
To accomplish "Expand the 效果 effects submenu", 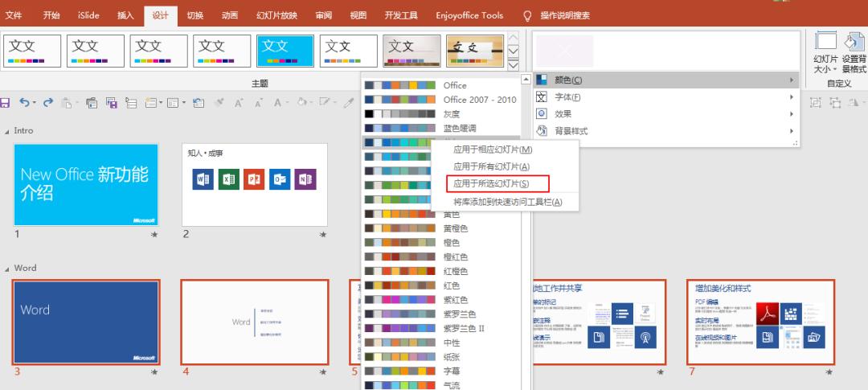I will [x=792, y=114].
